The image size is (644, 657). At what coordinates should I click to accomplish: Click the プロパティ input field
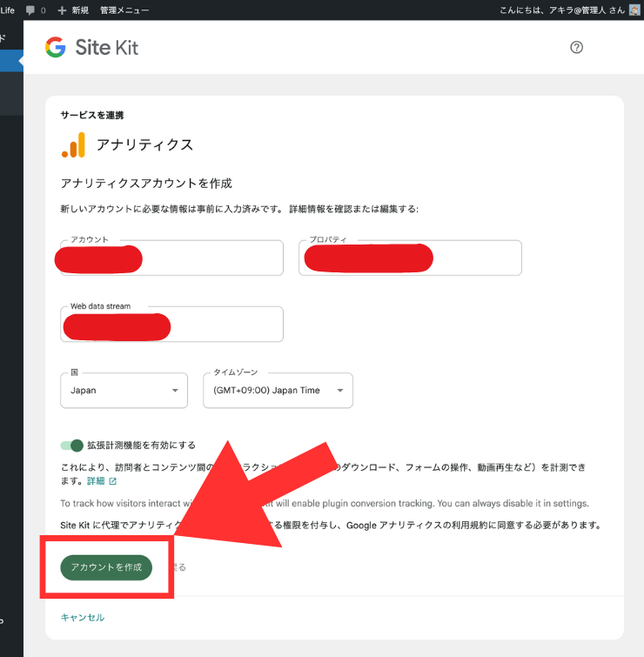click(410, 258)
